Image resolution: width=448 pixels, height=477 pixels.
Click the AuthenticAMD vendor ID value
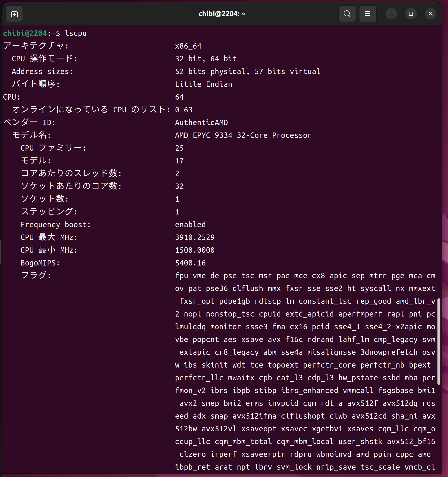[201, 122]
